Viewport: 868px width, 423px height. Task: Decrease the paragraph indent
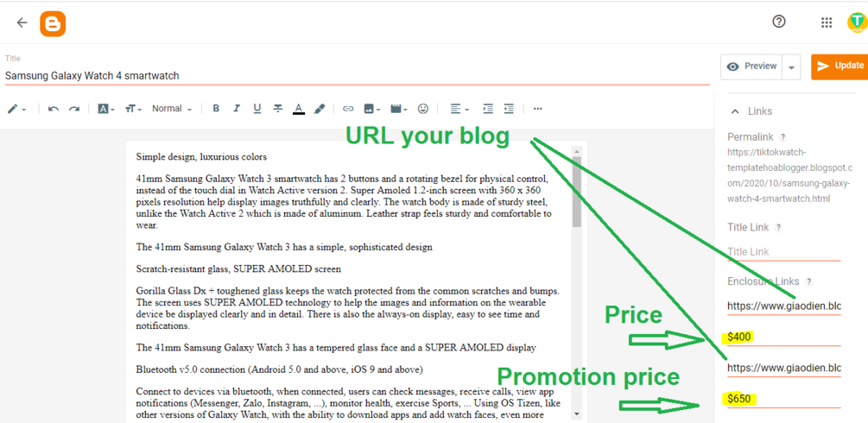(509, 109)
